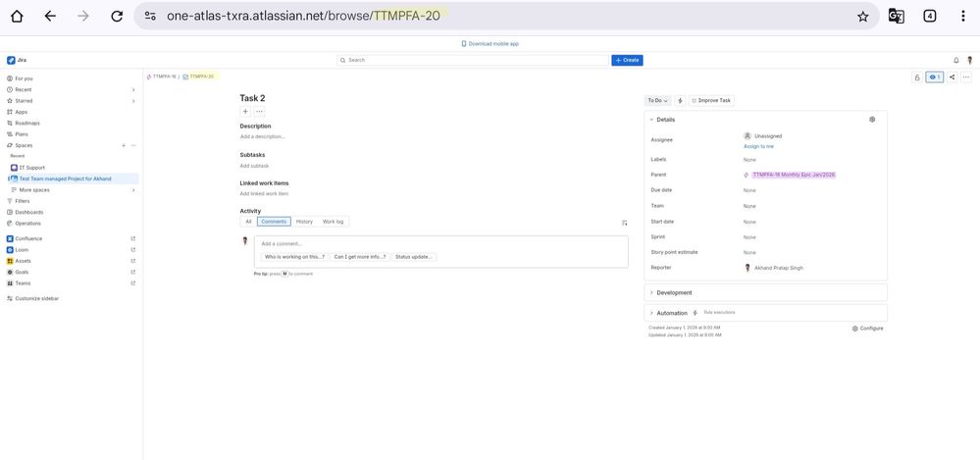980x460 pixels.
Task: Click the Jira logo icon
Action: click(x=11, y=60)
